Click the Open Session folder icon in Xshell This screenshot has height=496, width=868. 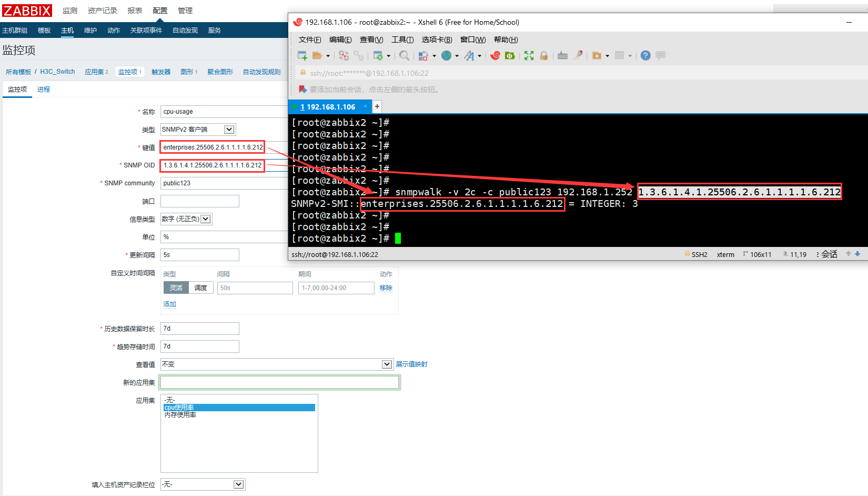coord(317,56)
